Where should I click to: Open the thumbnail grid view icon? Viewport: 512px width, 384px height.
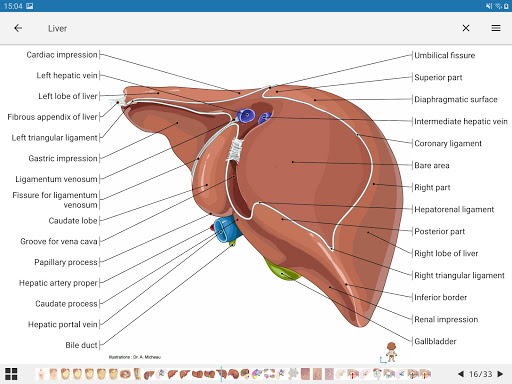coord(11,374)
